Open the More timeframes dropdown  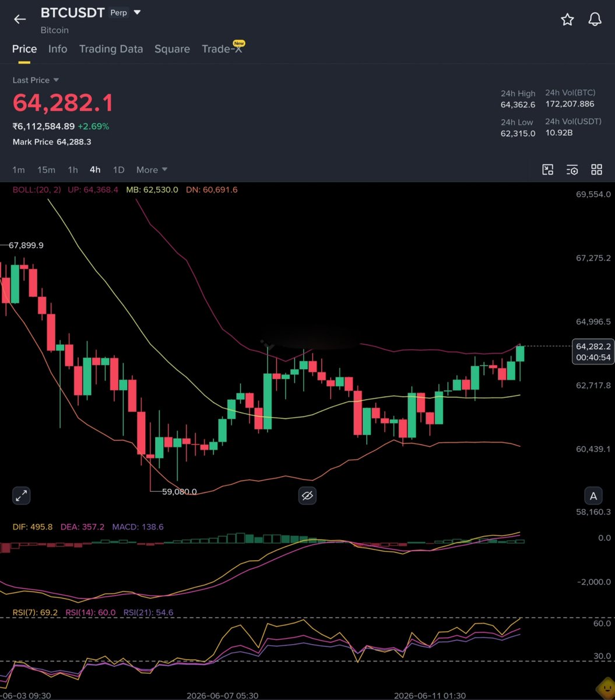click(x=152, y=170)
